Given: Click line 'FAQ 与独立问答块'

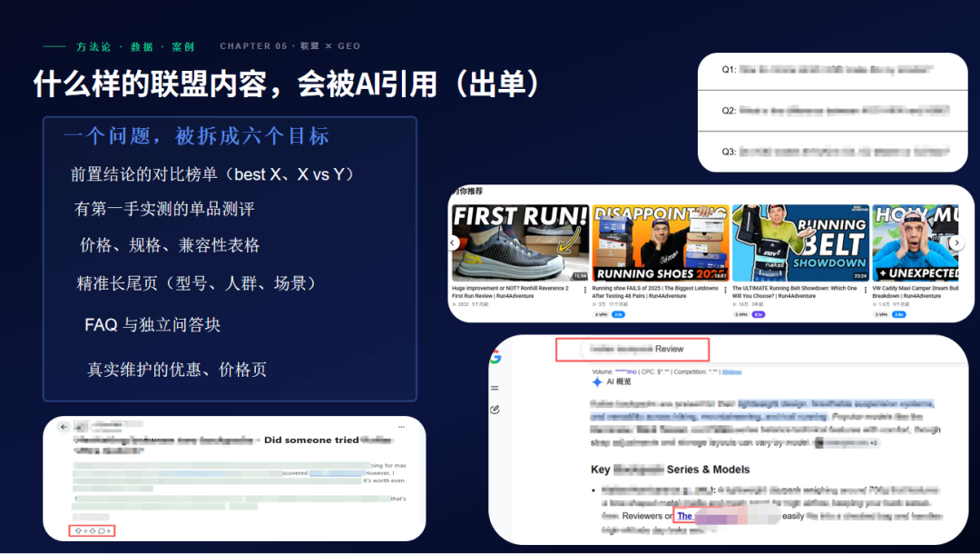Looking at the screenshot, I should click(x=152, y=324).
